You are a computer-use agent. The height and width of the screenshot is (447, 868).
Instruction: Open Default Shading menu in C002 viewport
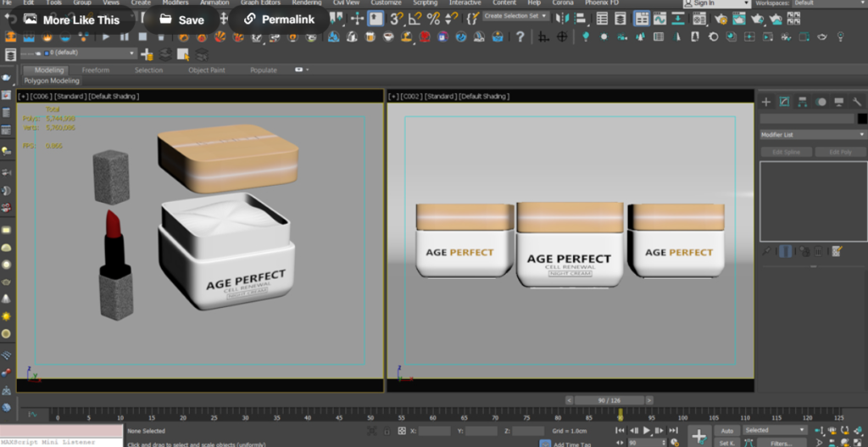(x=484, y=97)
